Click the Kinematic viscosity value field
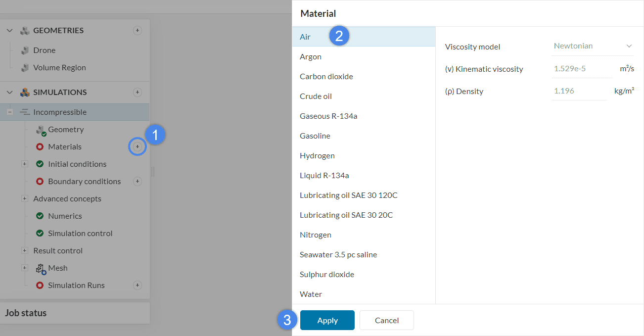The width and height of the screenshot is (644, 336). click(x=581, y=69)
